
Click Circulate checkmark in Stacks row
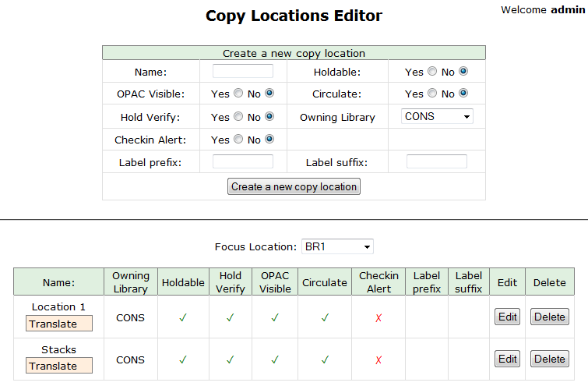(325, 359)
